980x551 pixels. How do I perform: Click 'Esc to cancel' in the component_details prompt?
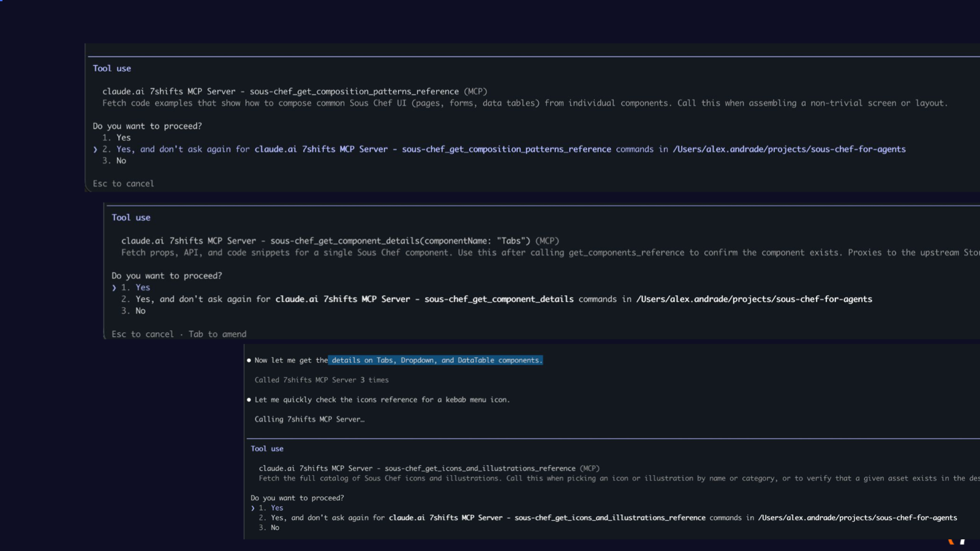(143, 334)
